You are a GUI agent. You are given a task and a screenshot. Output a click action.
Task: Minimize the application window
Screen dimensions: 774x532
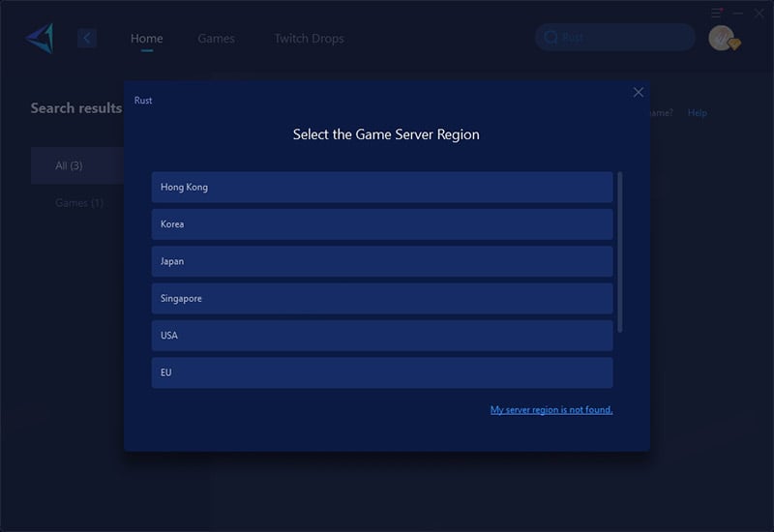click(738, 14)
